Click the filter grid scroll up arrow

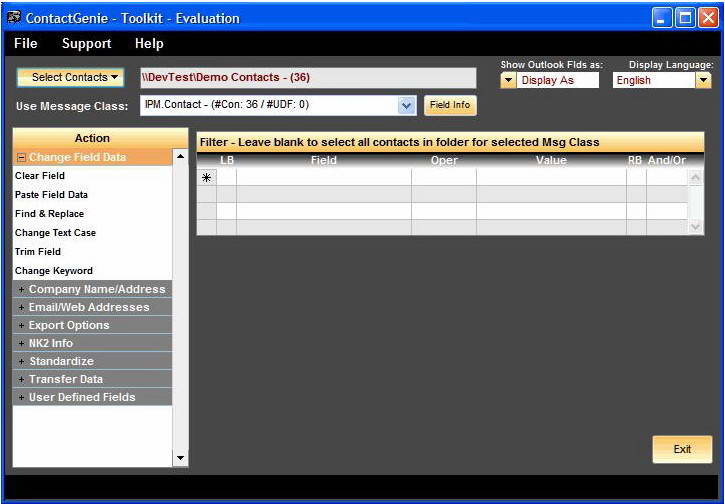point(695,177)
